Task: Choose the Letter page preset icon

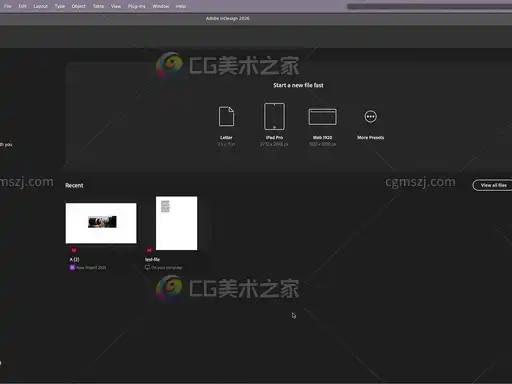Action: 226,116
